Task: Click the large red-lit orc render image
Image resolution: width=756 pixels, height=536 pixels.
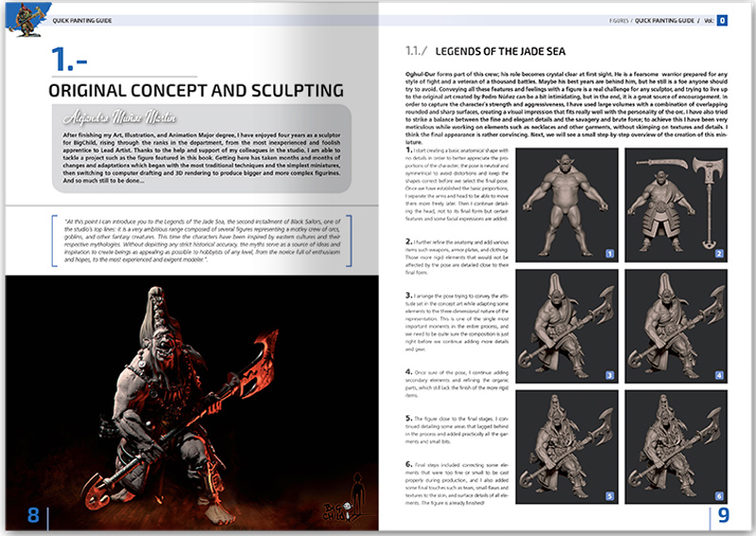Action: pos(192,403)
